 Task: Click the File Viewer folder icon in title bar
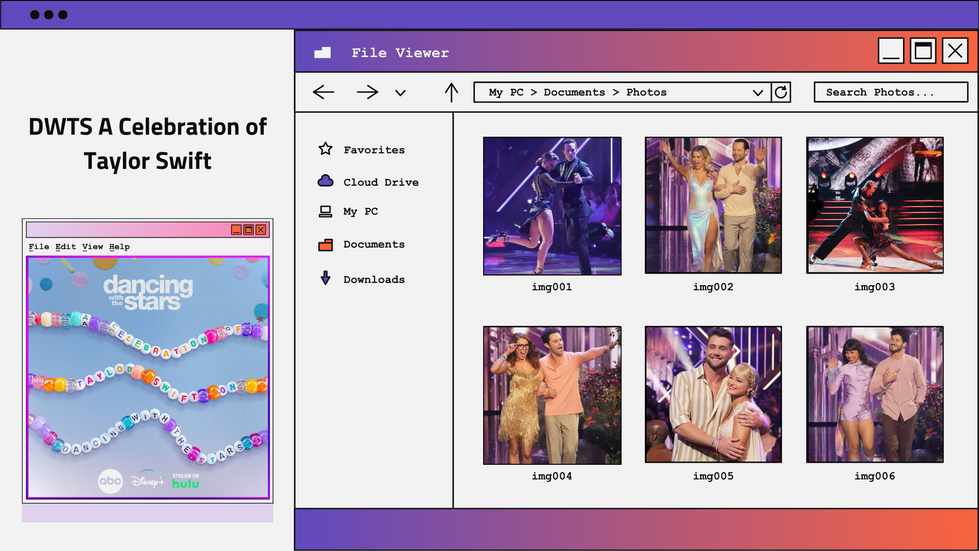[x=323, y=52]
